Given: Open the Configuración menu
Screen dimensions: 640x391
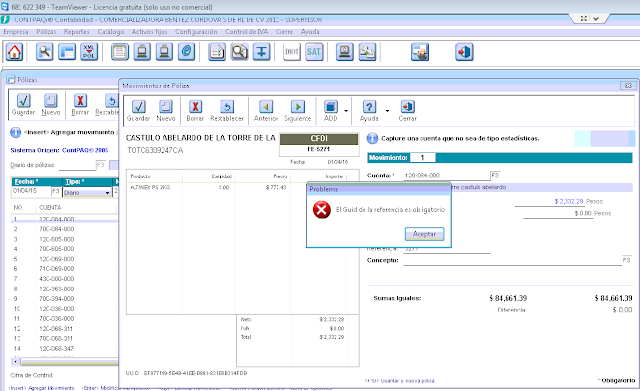Looking at the screenshot, I should (x=196, y=32).
